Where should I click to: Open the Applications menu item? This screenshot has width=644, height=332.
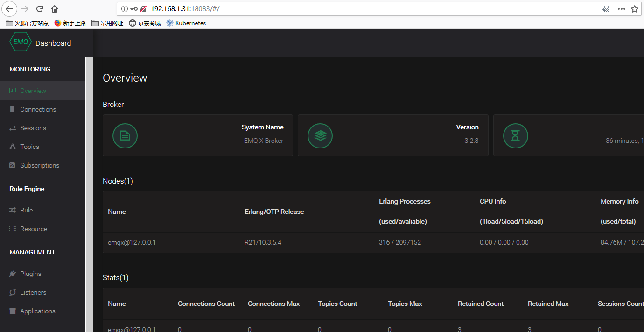42,311
